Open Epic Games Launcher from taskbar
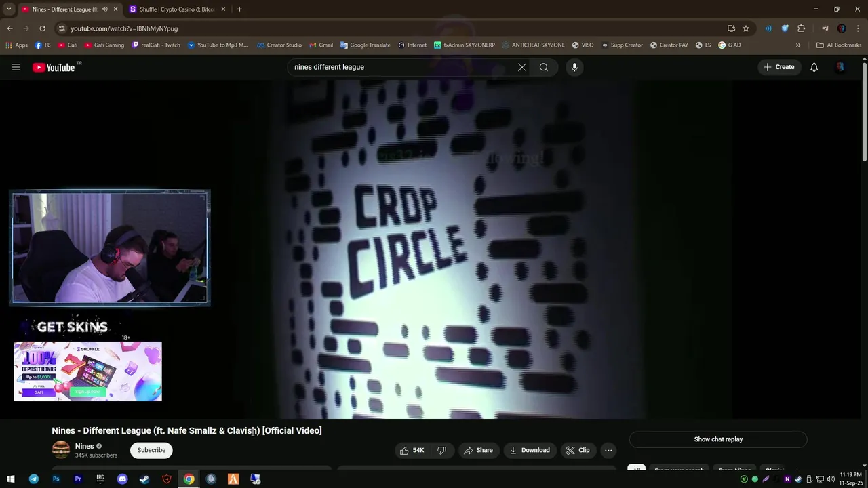 coord(100,479)
